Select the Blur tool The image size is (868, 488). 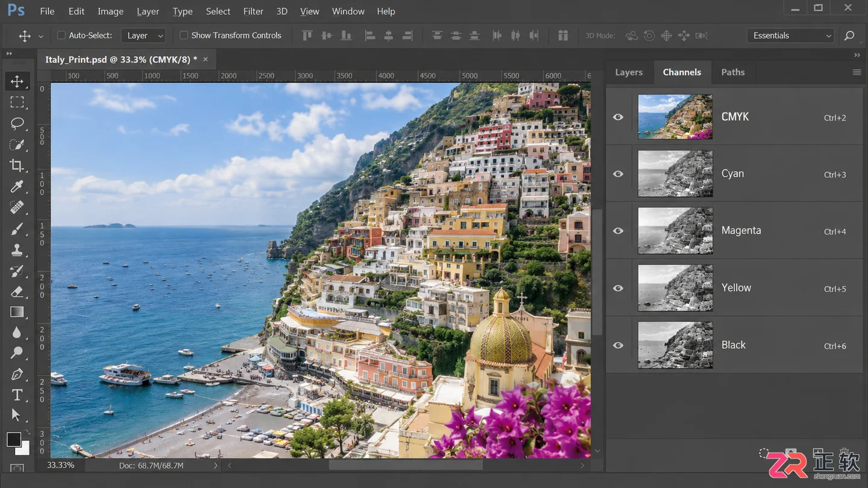[17, 333]
